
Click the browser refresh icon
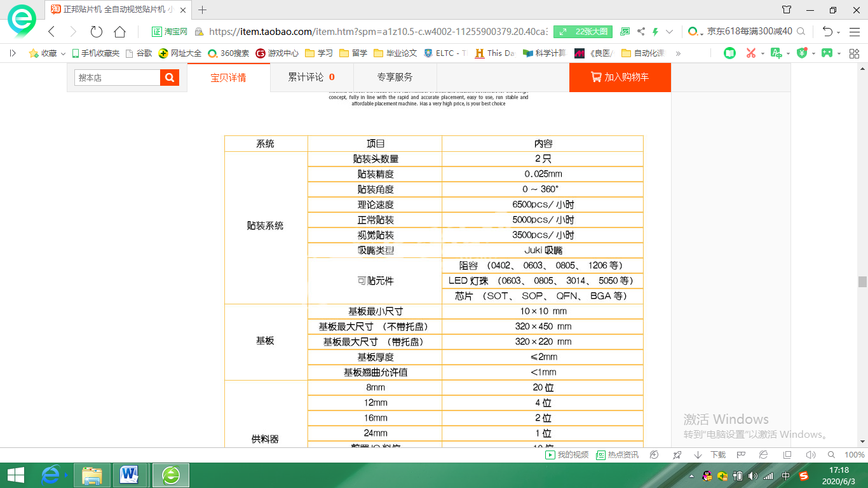97,32
